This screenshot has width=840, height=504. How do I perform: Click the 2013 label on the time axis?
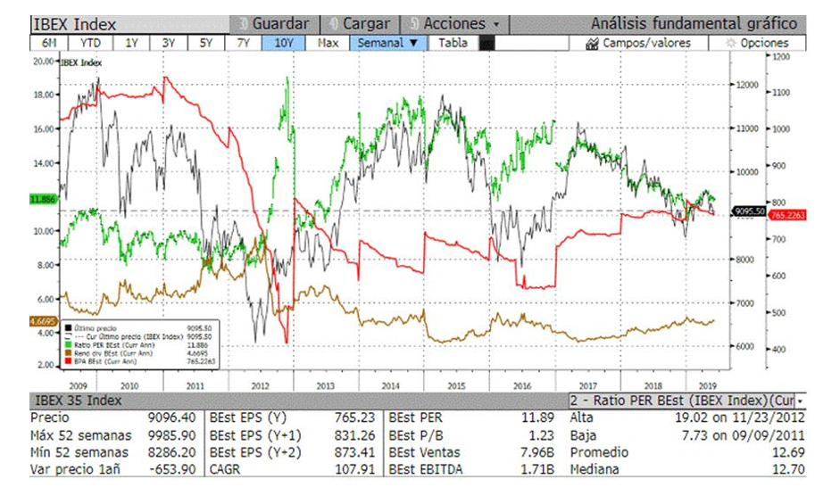(325, 385)
